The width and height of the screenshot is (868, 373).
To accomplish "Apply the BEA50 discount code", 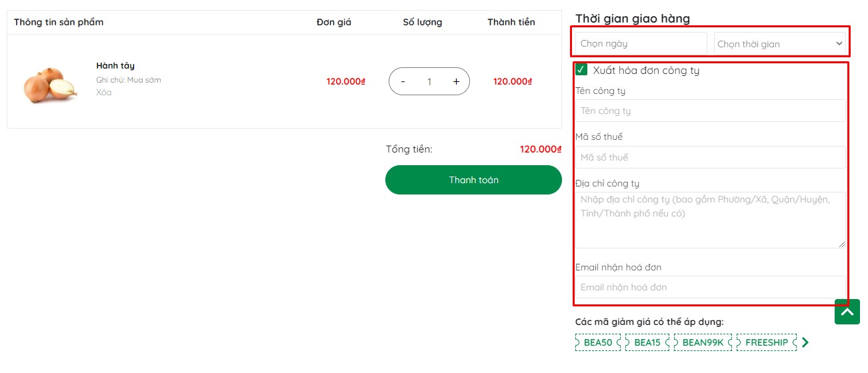I will click(597, 342).
